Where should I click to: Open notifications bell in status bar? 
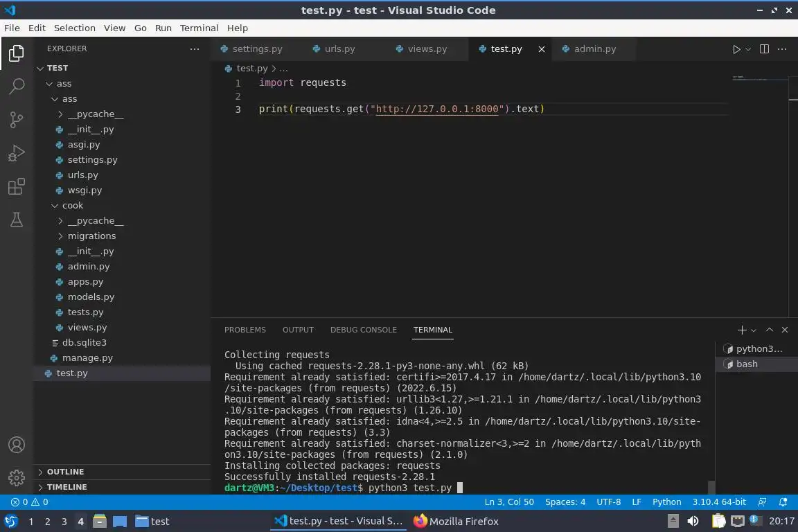coord(783,502)
